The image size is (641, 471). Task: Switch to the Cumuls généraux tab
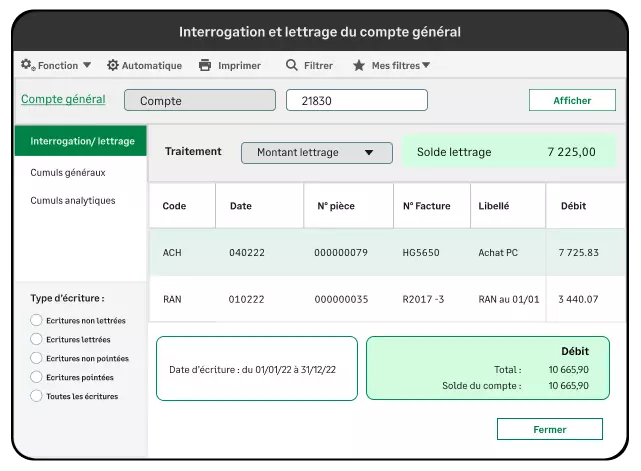68,173
